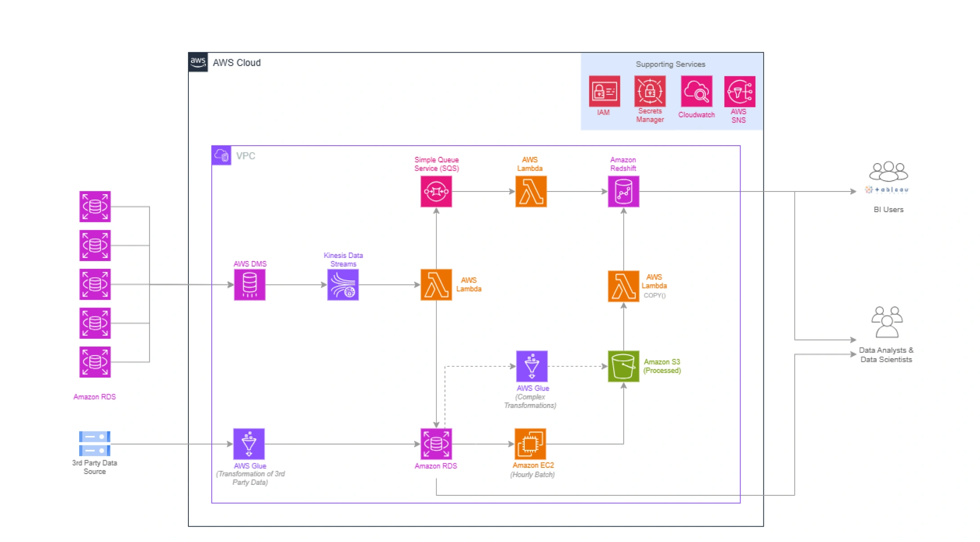
Task: Select the Amazon S3 Processed bucket icon
Action: (x=623, y=366)
